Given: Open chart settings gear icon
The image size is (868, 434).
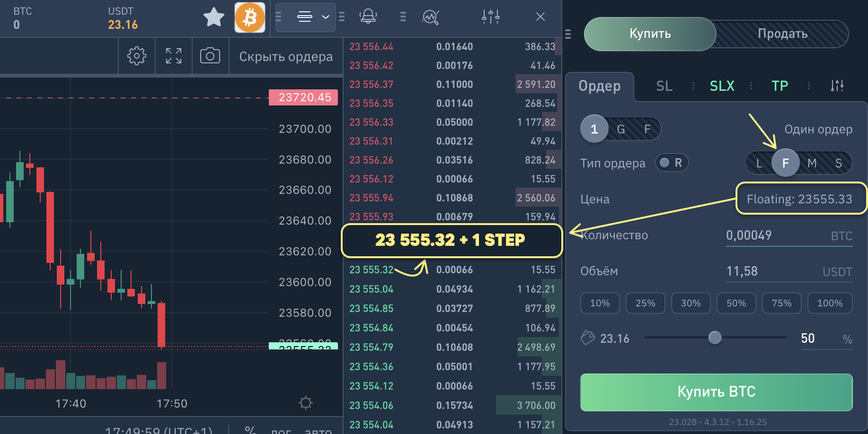Looking at the screenshot, I should tap(136, 56).
